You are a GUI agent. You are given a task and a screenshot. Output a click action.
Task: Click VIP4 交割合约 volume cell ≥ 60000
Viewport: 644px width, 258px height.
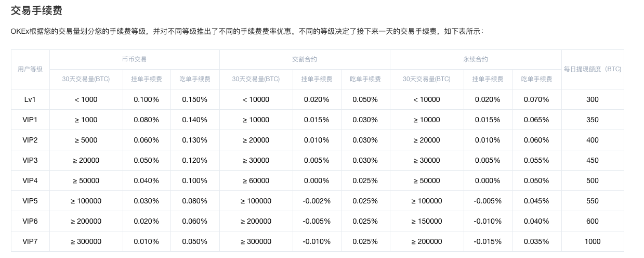tap(256, 180)
